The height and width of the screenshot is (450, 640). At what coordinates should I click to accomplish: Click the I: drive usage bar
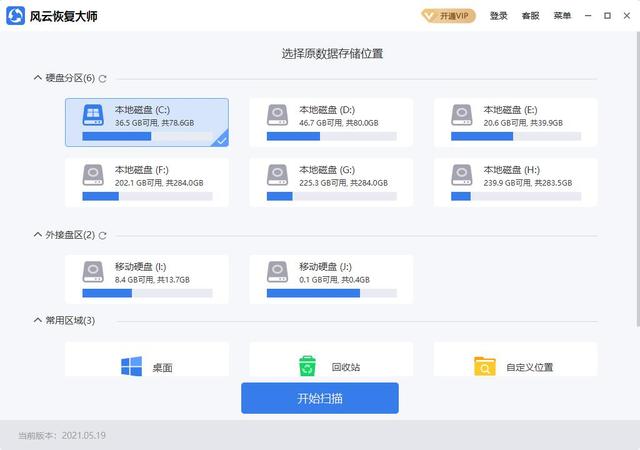coord(147,293)
